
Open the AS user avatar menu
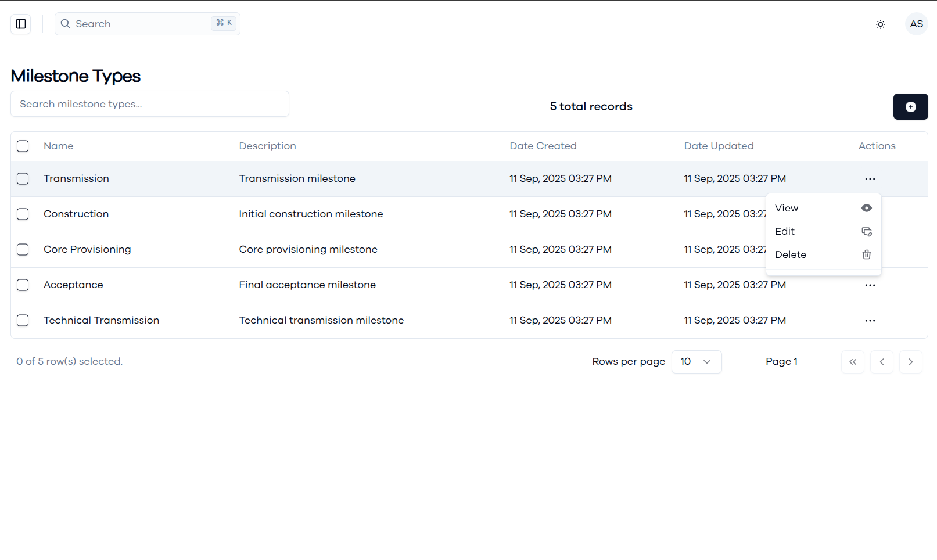point(917,24)
